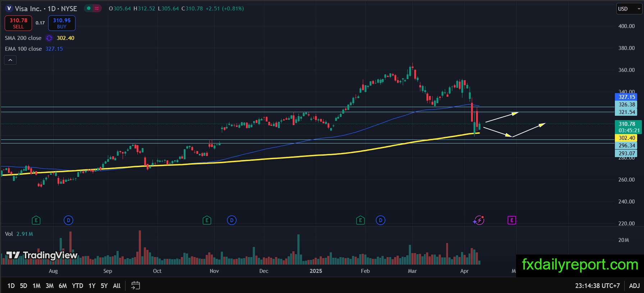Click the 310.78 SELL button
644x293 pixels.
18,23
